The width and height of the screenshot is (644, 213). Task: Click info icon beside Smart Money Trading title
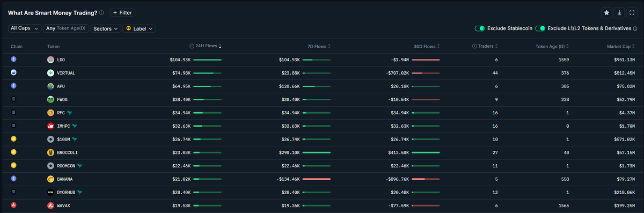click(x=102, y=12)
